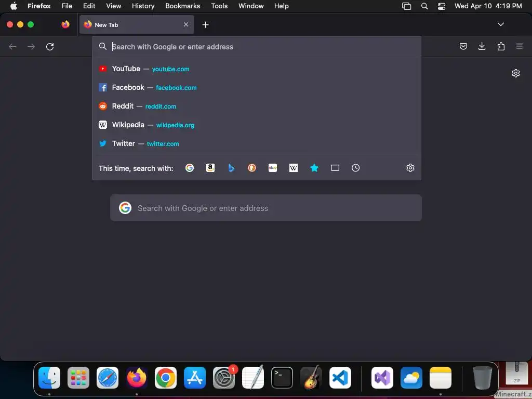
Task: Select the Facebook suggestion row
Action: (x=257, y=87)
